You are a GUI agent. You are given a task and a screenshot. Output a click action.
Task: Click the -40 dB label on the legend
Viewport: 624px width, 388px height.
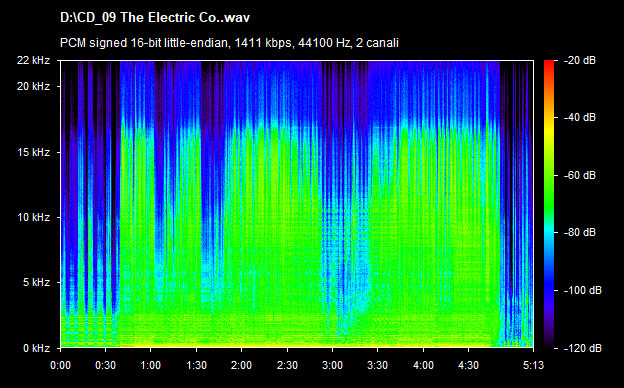click(579, 117)
